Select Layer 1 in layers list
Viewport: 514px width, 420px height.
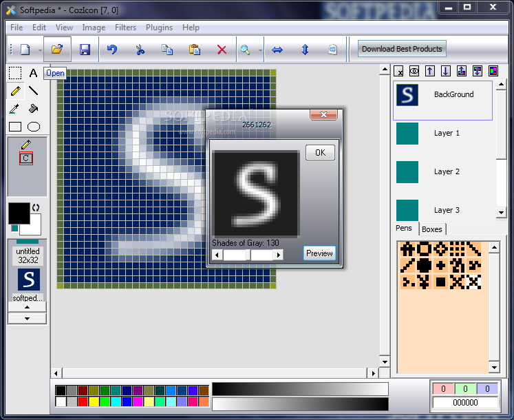pyautogui.click(x=442, y=134)
